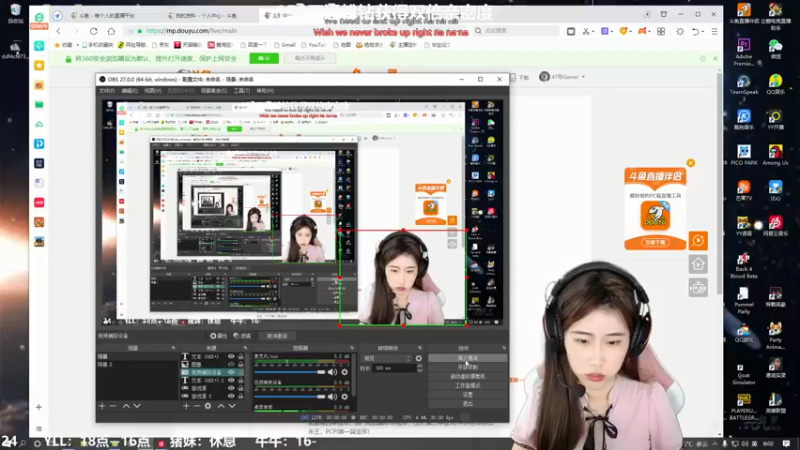This screenshot has width=800, height=450.
Task: Open OBS 文件(F) menu
Action: coord(107,91)
